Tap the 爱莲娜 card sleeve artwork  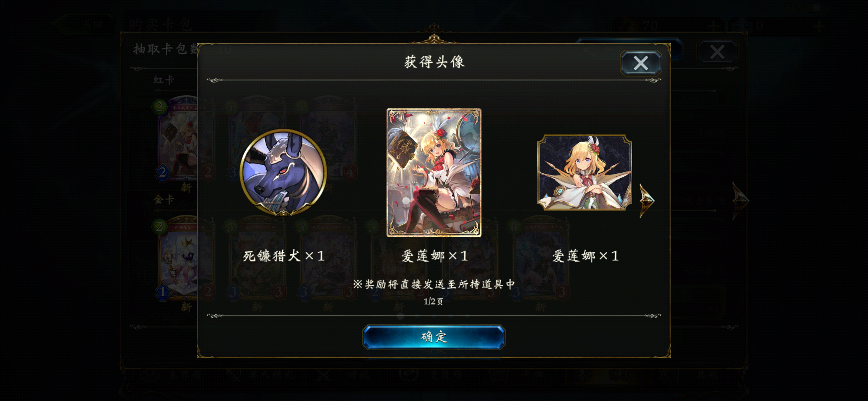pyautogui.click(x=434, y=173)
